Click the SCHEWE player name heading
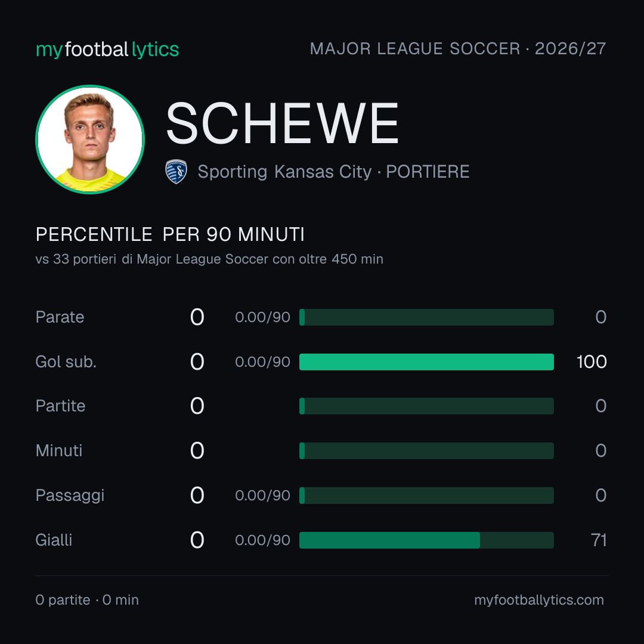The height and width of the screenshot is (644, 644). pyautogui.click(x=282, y=123)
